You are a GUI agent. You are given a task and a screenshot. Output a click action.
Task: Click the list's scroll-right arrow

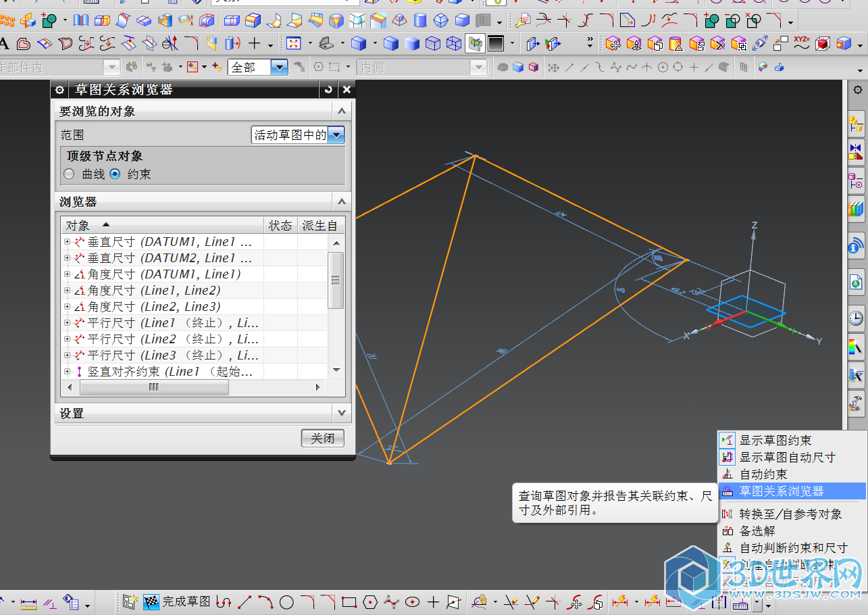tap(318, 387)
